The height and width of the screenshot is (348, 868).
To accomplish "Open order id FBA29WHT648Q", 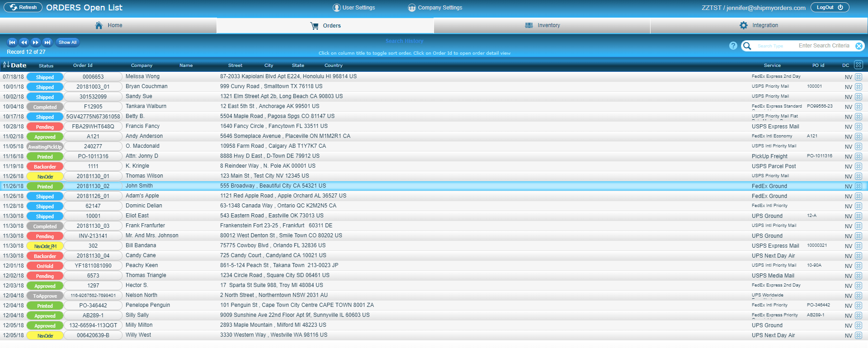I will (x=93, y=127).
